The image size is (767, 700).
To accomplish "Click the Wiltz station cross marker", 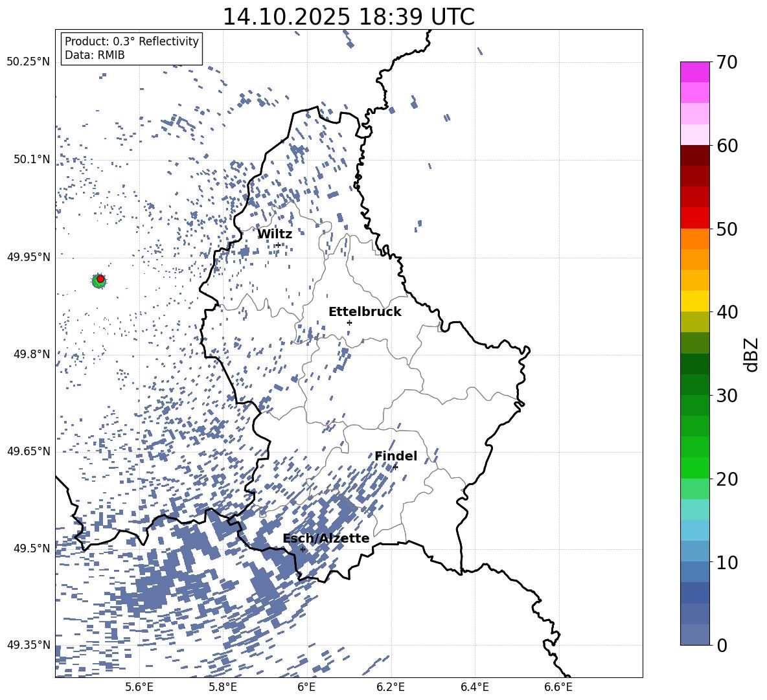I will point(279,245).
